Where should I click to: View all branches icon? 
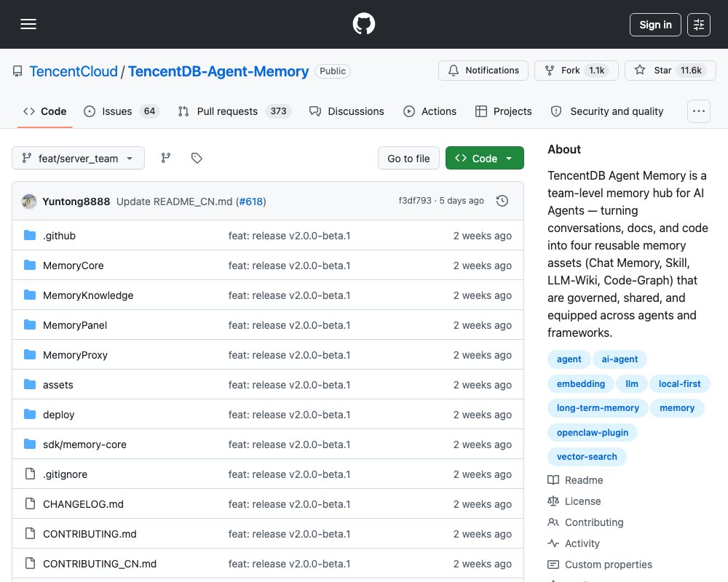coord(166,159)
